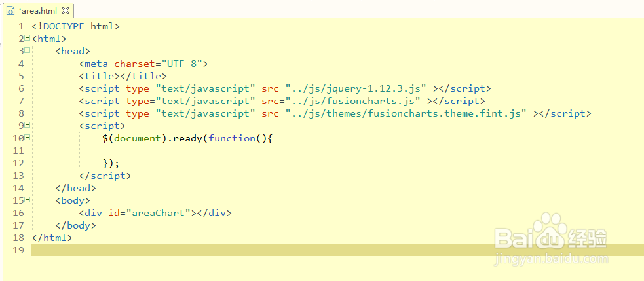This screenshot has width=644, height=281.
Task: Click the opening <script> tag on line 9
Action: tap(102, 126)
